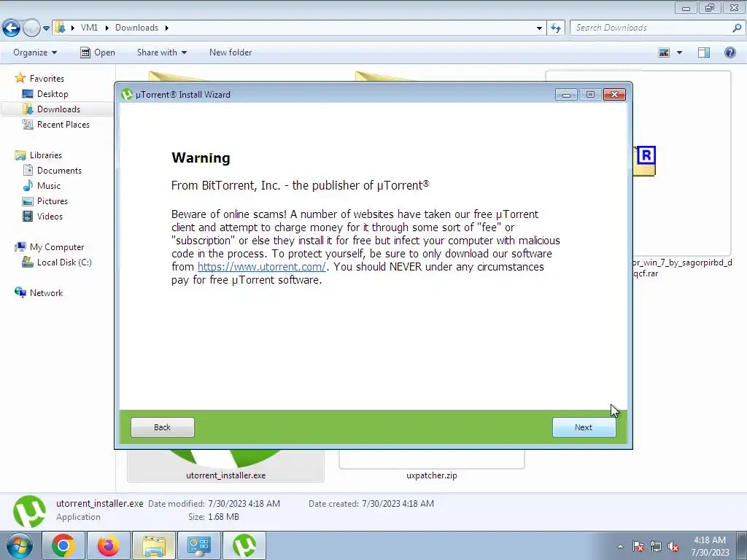Screen dimensions: 747x560
Task: Restore down the Explorer window
Action: [710, 7]
